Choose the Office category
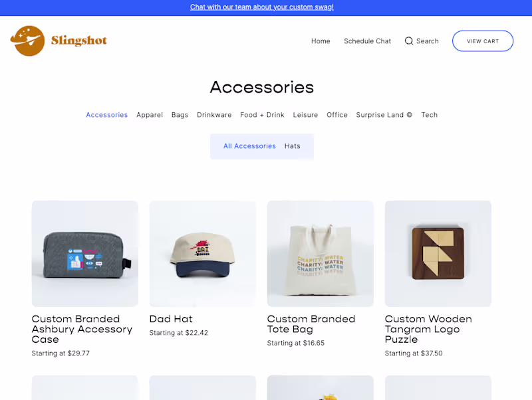The width and height of the screenshot is (532, 400). tap(337, 115)
